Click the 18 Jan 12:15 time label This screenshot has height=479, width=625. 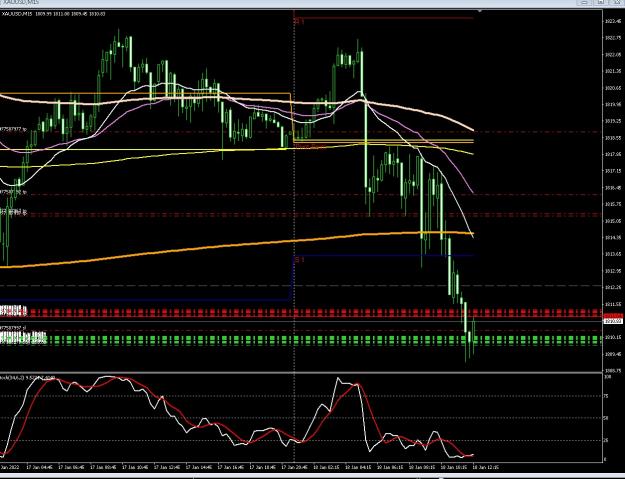485,467
